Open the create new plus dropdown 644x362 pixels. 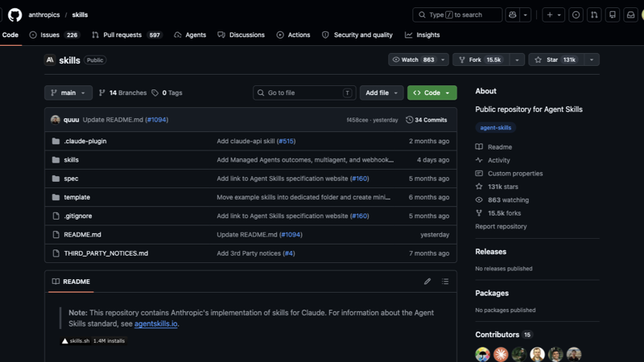click(554, 14)
